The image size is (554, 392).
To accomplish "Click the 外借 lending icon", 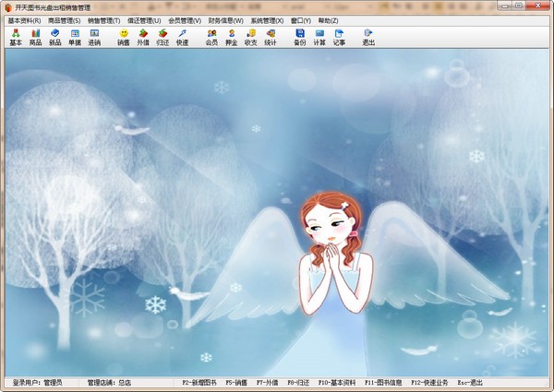I will pos(143,37).
